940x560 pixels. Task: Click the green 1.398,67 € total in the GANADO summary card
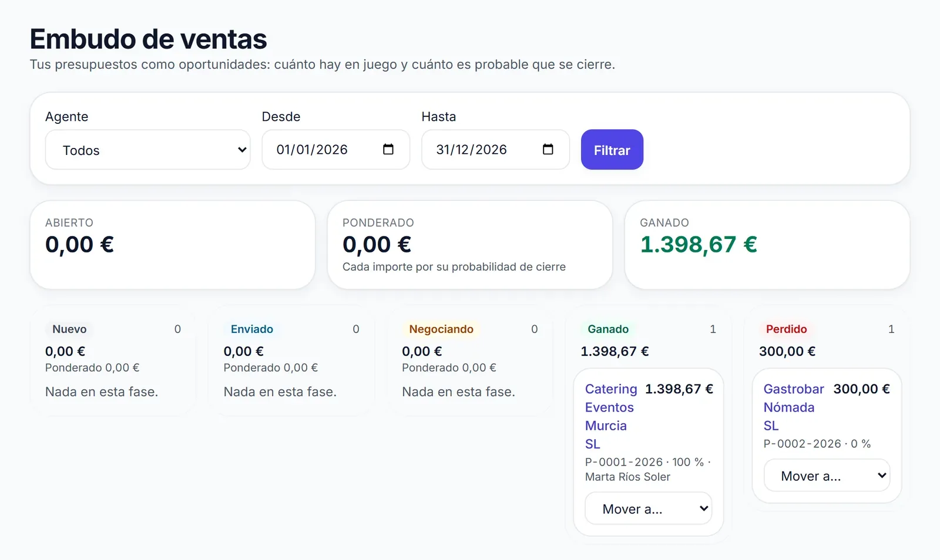coord(699,244)
